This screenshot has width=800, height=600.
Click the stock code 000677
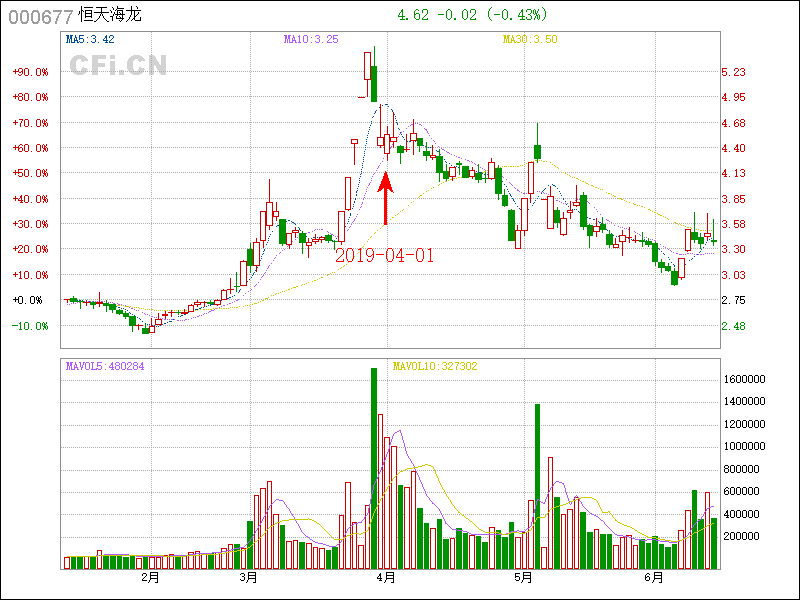coord(41,16)
